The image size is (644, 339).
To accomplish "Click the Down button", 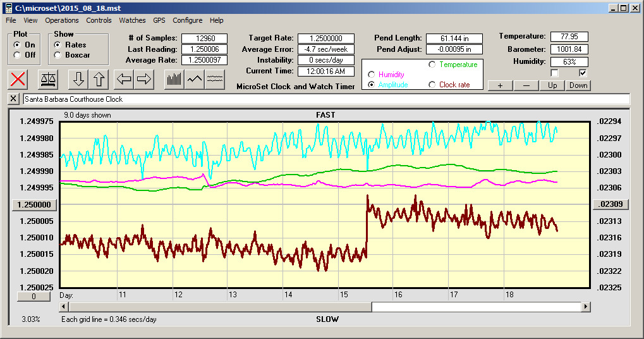I will [578, 85].
